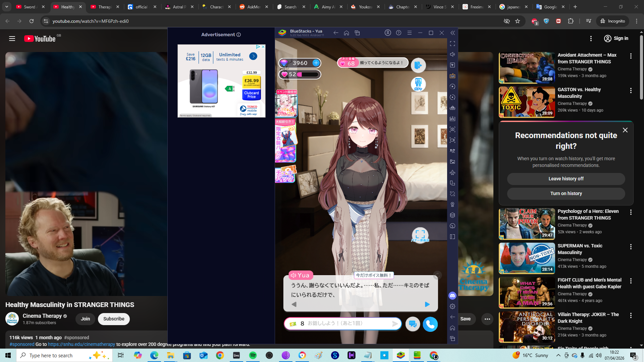
Task: Expand Chrome tab search dropdown
Action: (x=7, y=7)
